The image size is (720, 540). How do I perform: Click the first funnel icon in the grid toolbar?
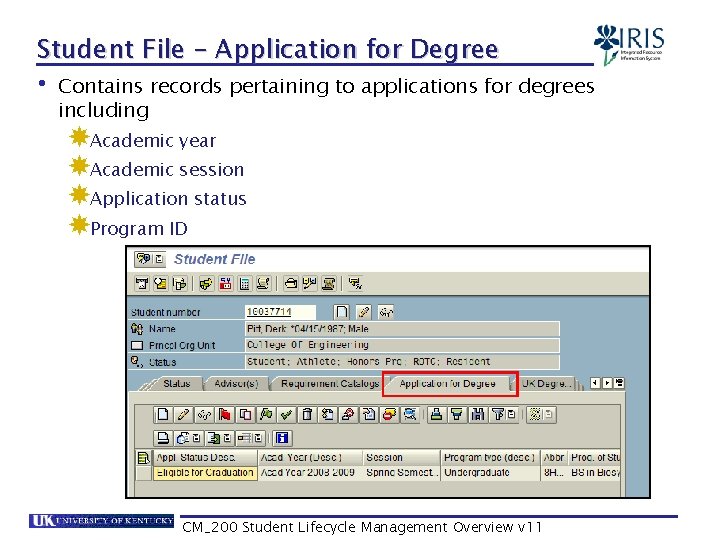click(457, 415)
